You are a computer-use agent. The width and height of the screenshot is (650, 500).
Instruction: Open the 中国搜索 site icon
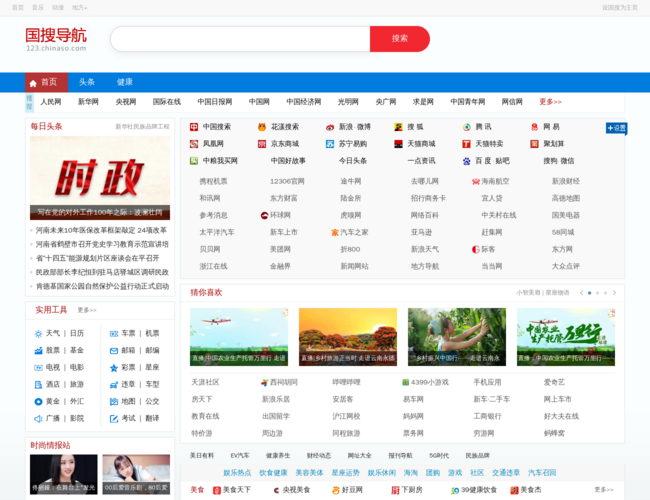tap(194, 127)
